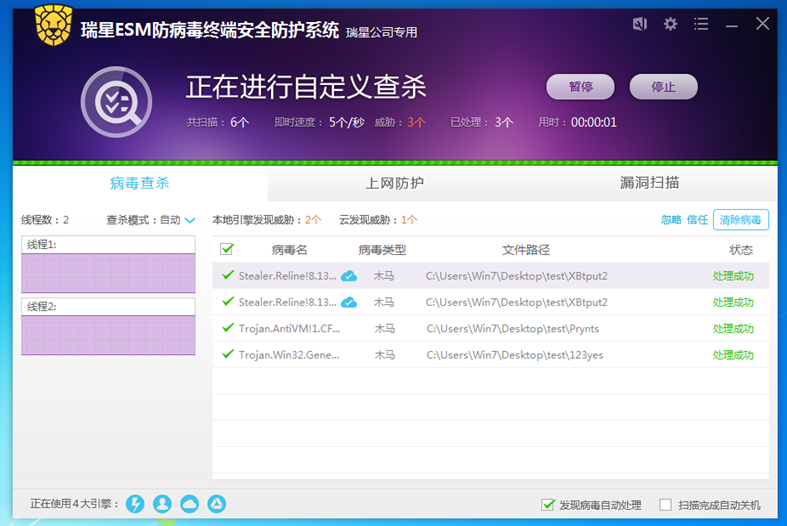
Task: Select the Trojan.AntiVM!1.CF... virus name
Action: tap(289, 329)
